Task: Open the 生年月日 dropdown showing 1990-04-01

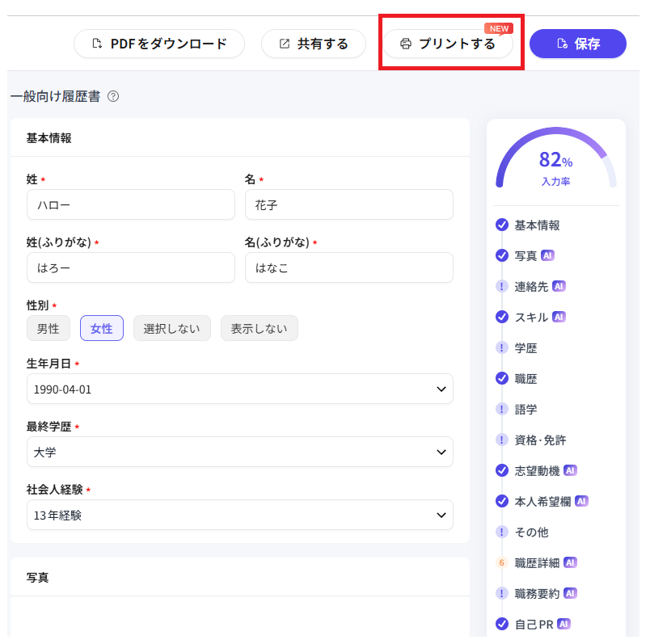Action: tap(240, 389)
